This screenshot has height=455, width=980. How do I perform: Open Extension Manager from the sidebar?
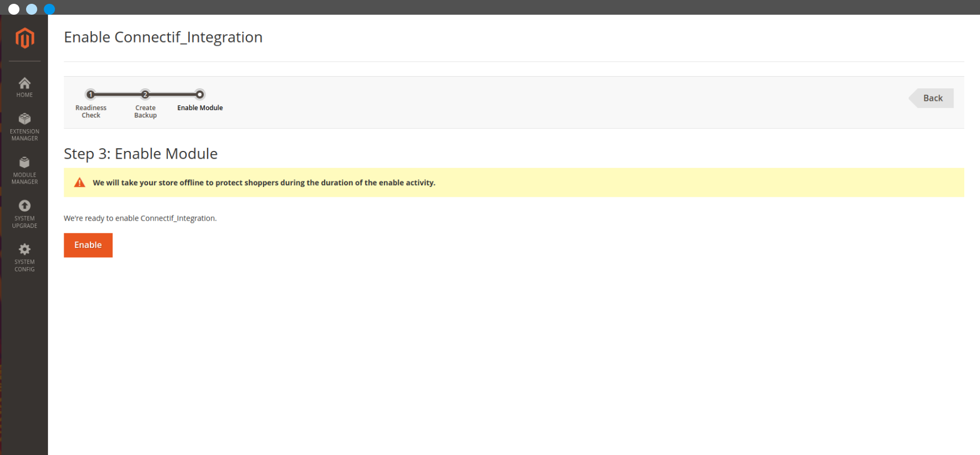(x=24, y=127)
